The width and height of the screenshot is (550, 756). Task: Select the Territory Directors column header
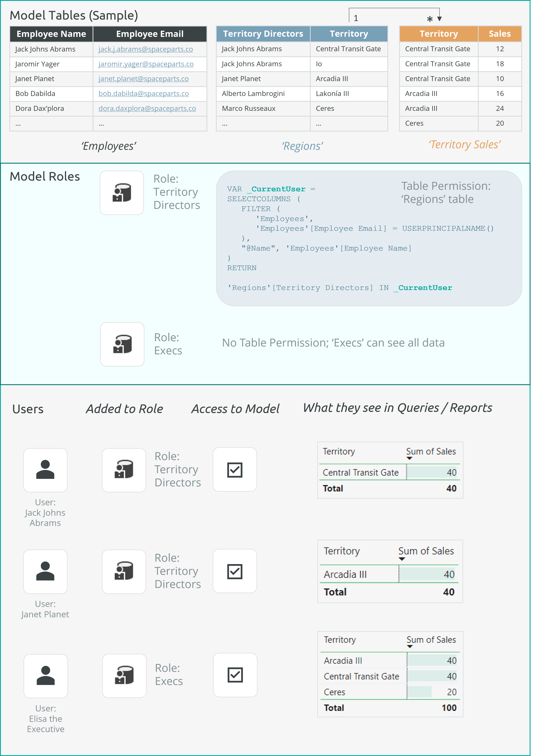click(x=263, y=34)
